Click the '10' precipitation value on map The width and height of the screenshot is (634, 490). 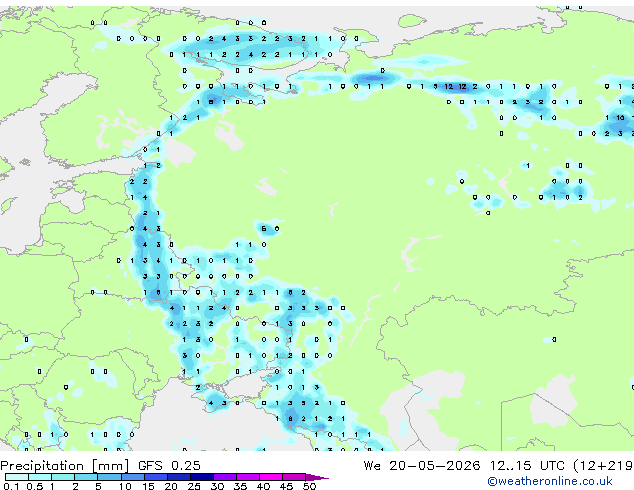[620, 118]
